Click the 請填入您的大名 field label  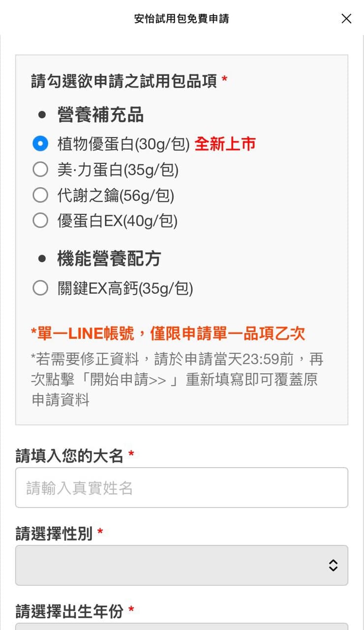(x=69, y=456)
